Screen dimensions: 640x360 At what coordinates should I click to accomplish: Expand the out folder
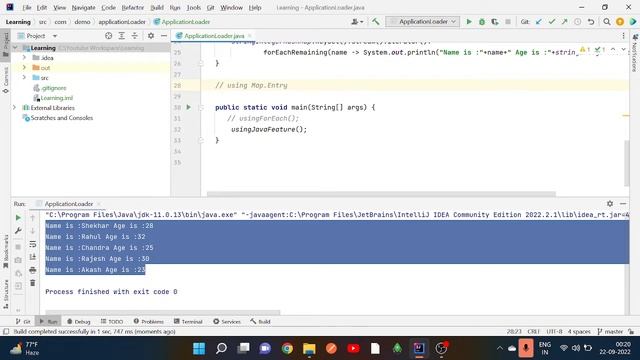[24, 67]
